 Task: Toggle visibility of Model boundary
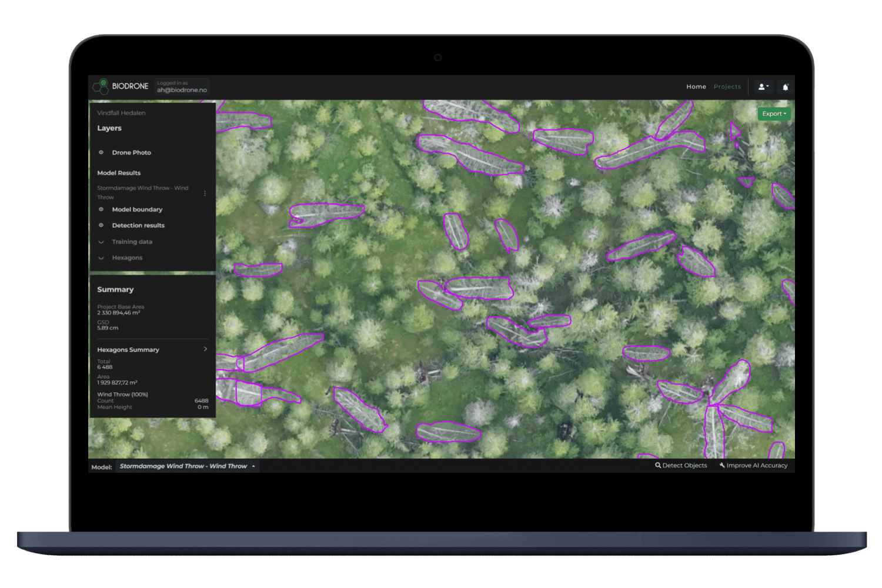(x=101, y=209)
